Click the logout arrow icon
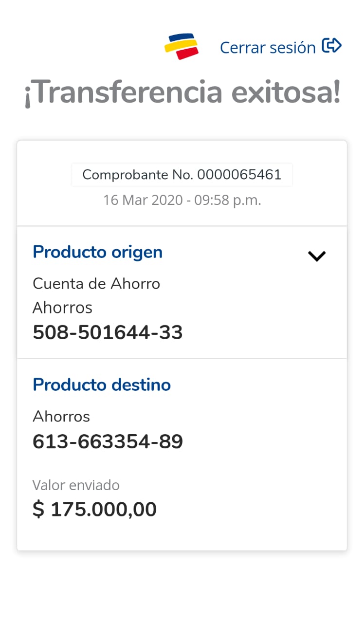This screenshot has height=623, width=364. (x=332, y=46)
